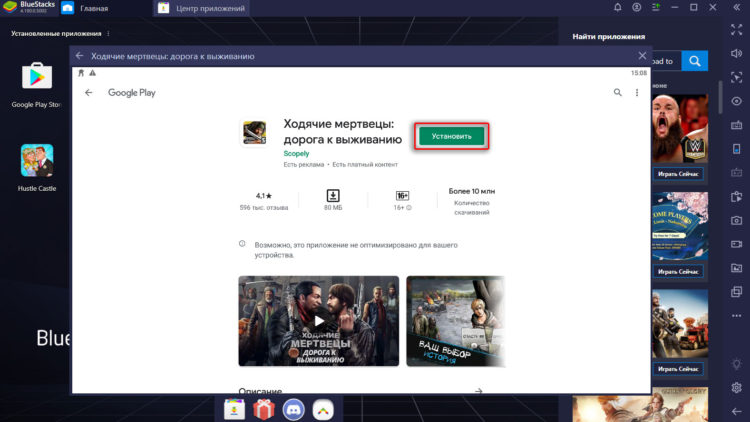Click Играть Сейчас under cherry blossom game
The image size is (750, 422).
[x=678, y=272]
